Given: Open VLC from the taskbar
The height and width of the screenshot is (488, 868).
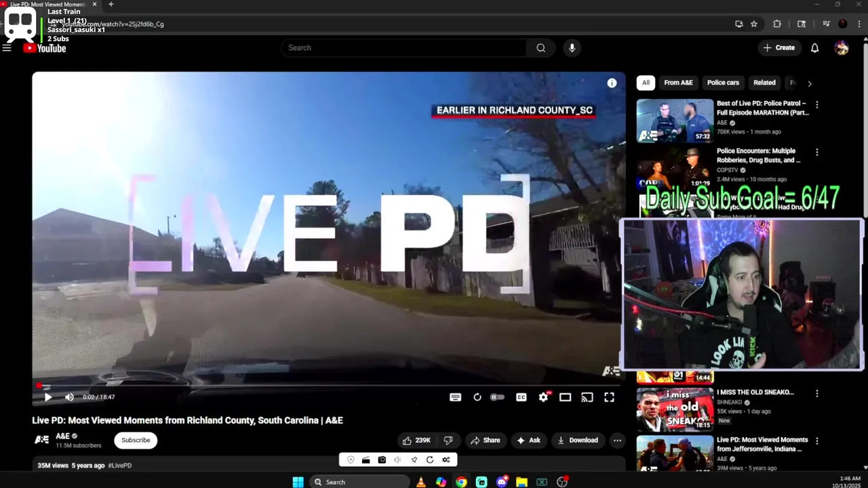Looking at the screenshot, I should click(421, 482).
